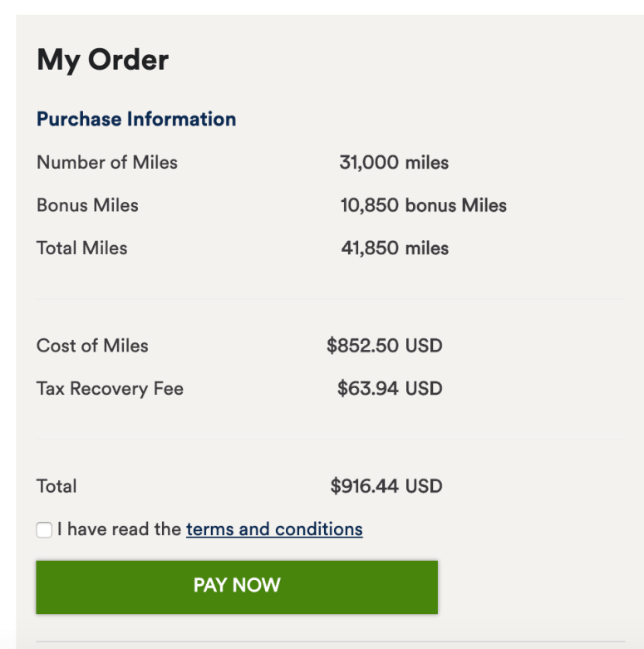Image resolution: width=644 pixels, height=649 pixels.
Task: Click the Cost of Miles label
Action: (92, 346)
